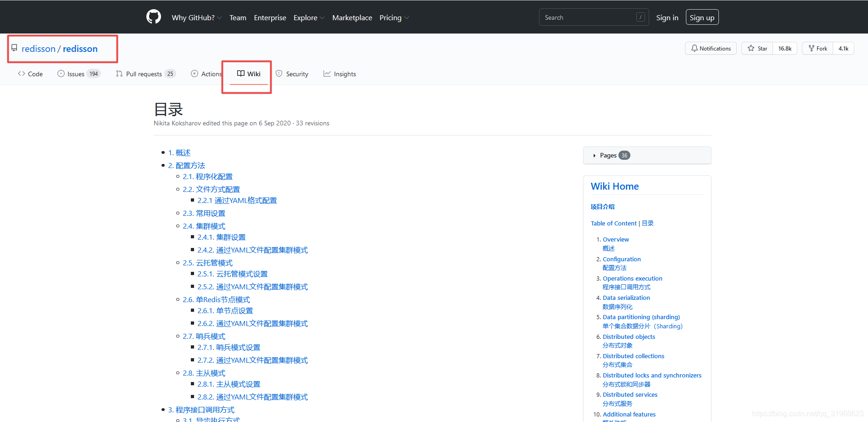The width and height of the screenshot is (868, 422).
Task: Switch to the Security tab
Action: [292, 74]
